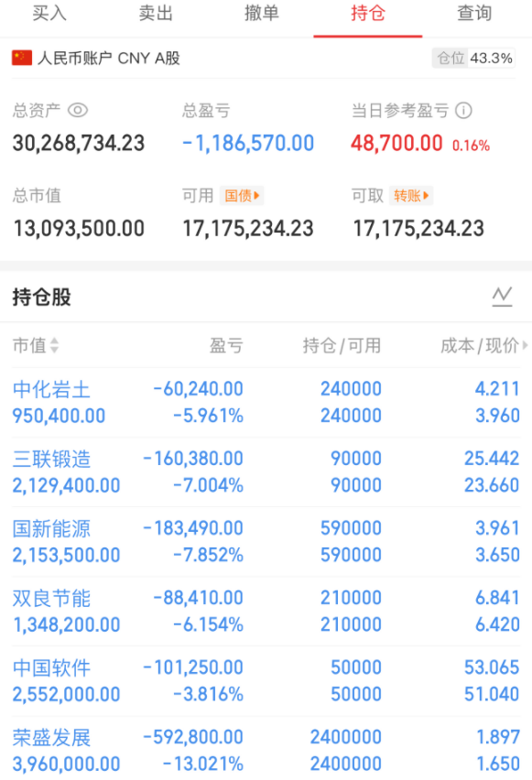Open 转账 transfer tag
Image resolution: width=532 pixels, height=780 pixels.
coord(411,196)
